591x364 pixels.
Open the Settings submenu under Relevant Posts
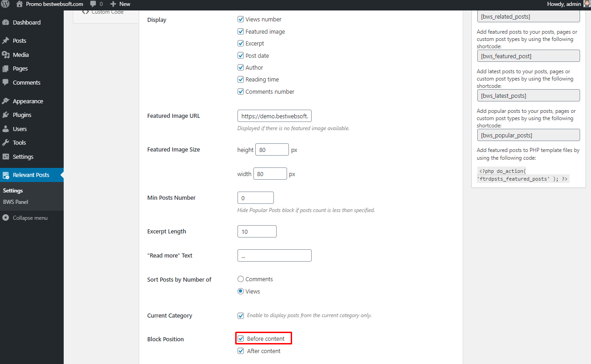[x=13, y=191]
